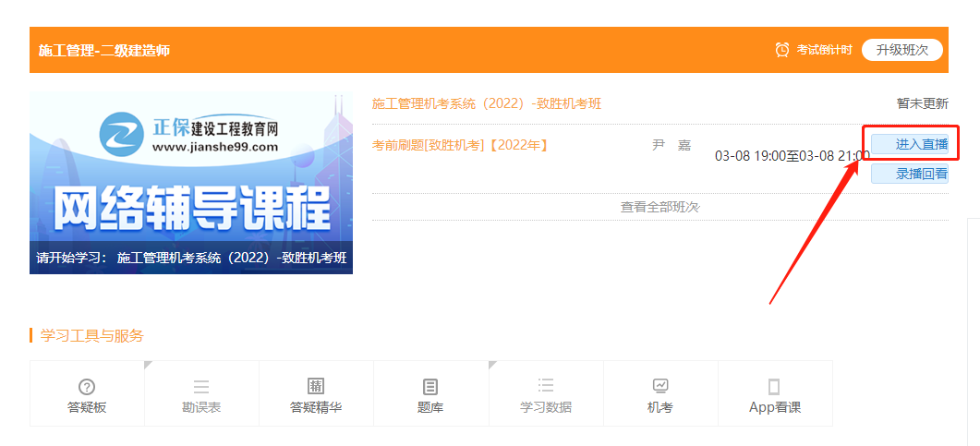
Task: Open the 题库 question bank icon
Action: pos(430,387)
